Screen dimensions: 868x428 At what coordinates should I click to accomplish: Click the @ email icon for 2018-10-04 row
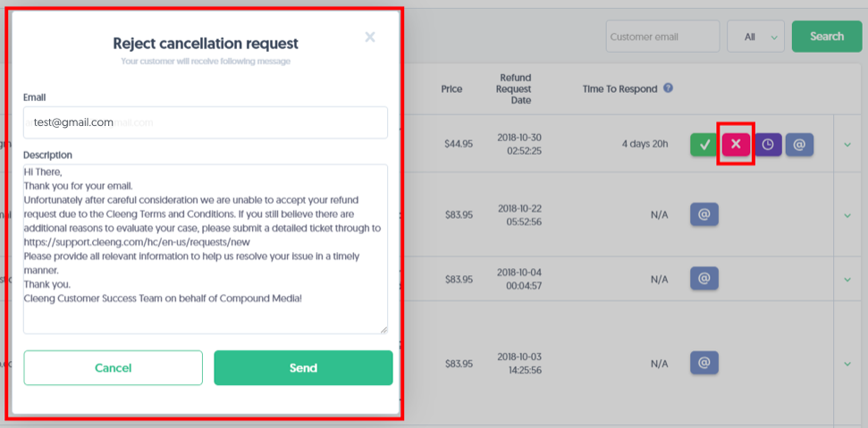point(704,278)
